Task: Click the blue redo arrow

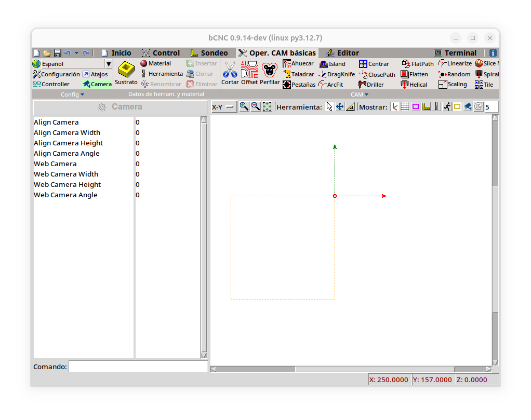Action: [86, 53]
